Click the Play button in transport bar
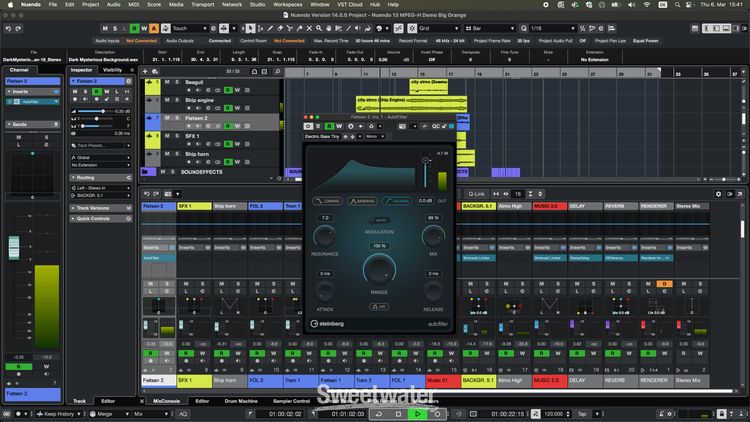750x422 pixels. (418, 413)
